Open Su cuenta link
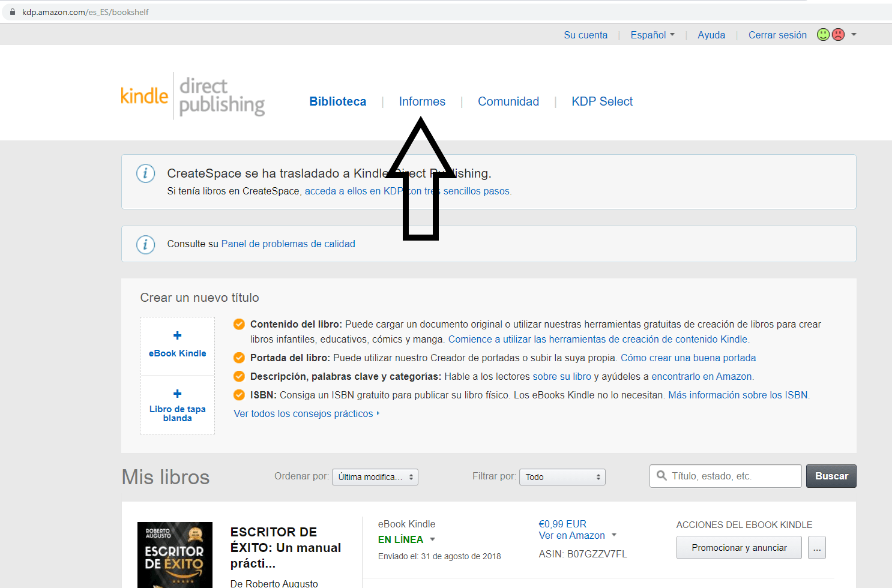Image resolution: width=892 pixels, height=588 pixels. [x=585, y=35]
